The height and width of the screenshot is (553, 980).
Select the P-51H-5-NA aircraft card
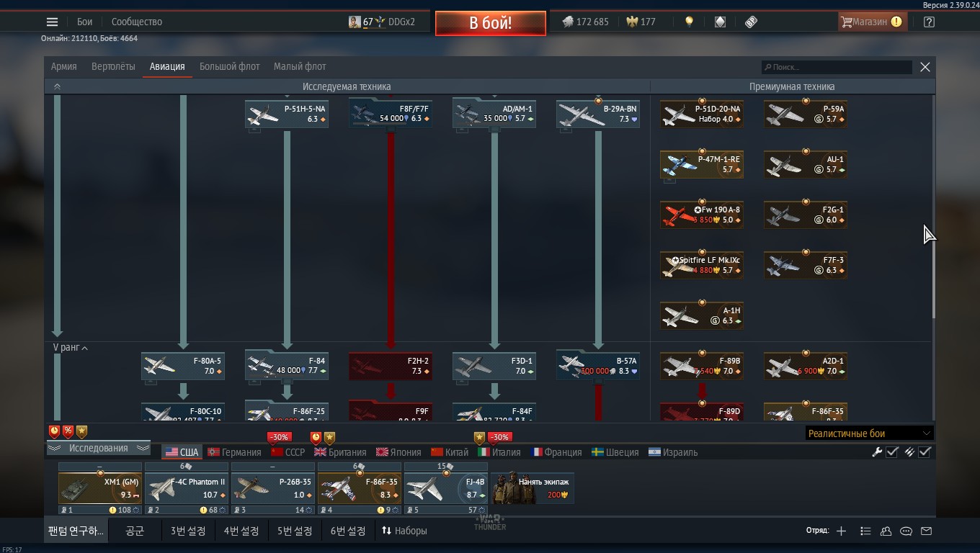[287, 114]
